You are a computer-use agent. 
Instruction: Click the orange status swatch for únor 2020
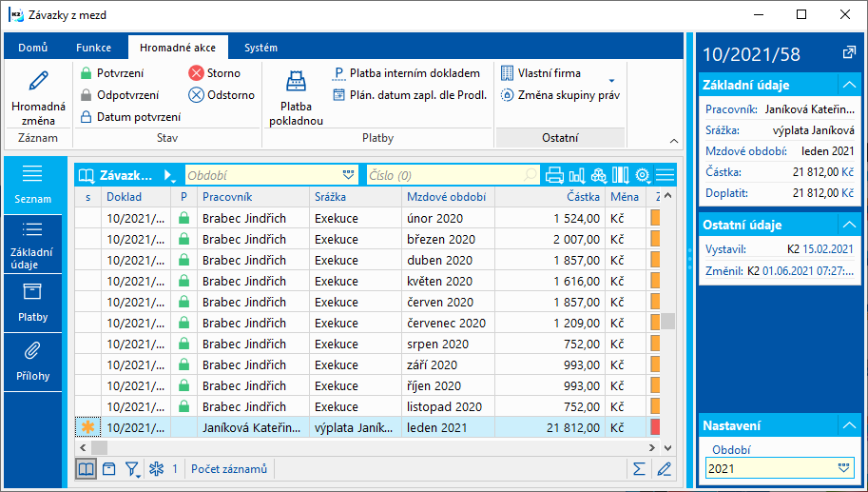pos(655,218)
